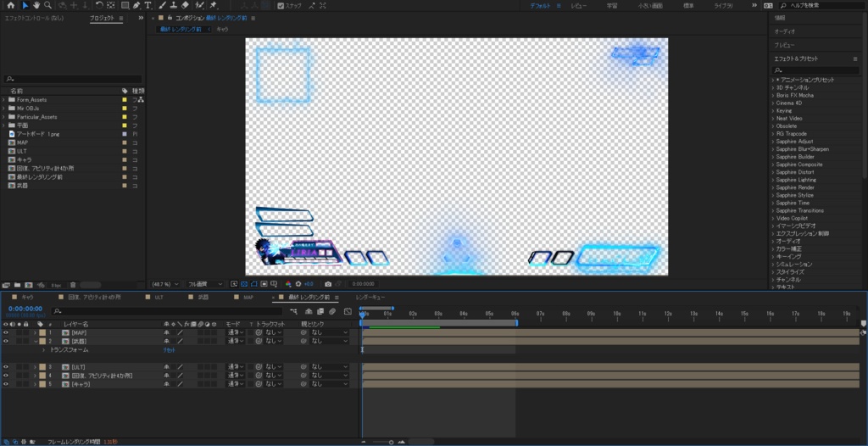Select the Pen tool
Viewport: 868px width, 446px height.
click(x=136, y=5)
